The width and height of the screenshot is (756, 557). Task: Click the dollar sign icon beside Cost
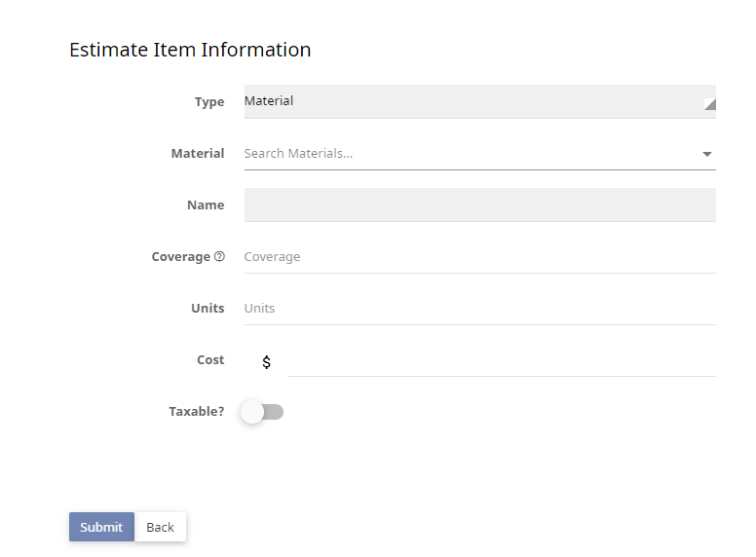pos(266,361)
